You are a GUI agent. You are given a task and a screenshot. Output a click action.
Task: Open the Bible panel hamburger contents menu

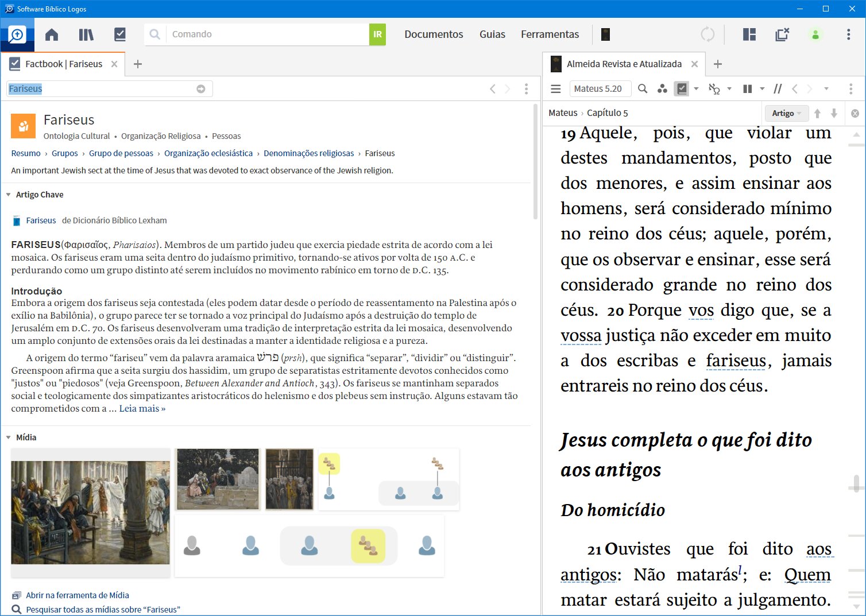(555, 89)
